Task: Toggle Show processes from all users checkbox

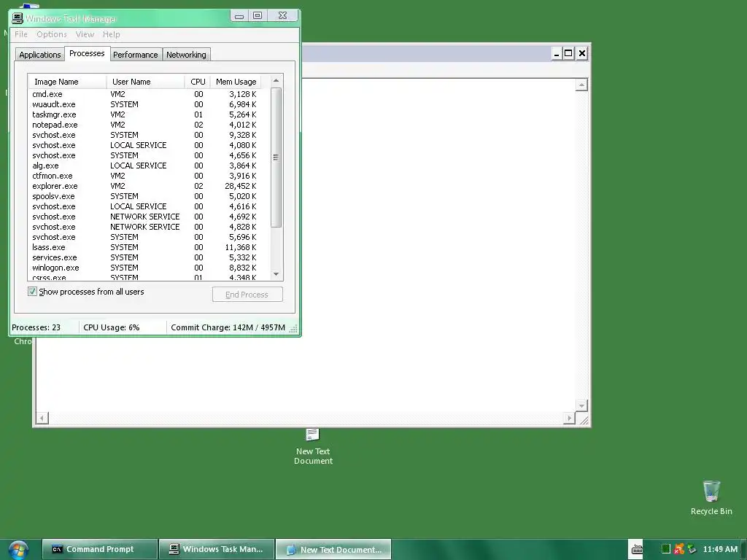Action: (32, 292)
